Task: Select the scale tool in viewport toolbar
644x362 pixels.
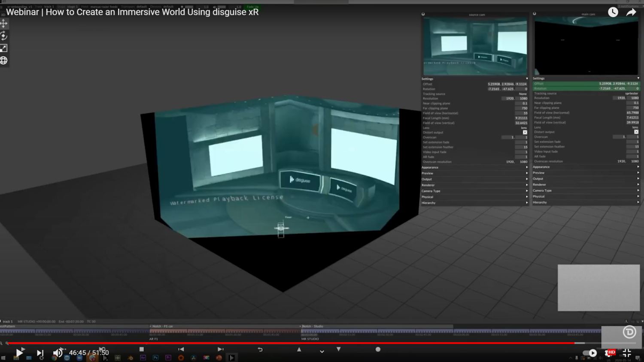Action: 4,48
